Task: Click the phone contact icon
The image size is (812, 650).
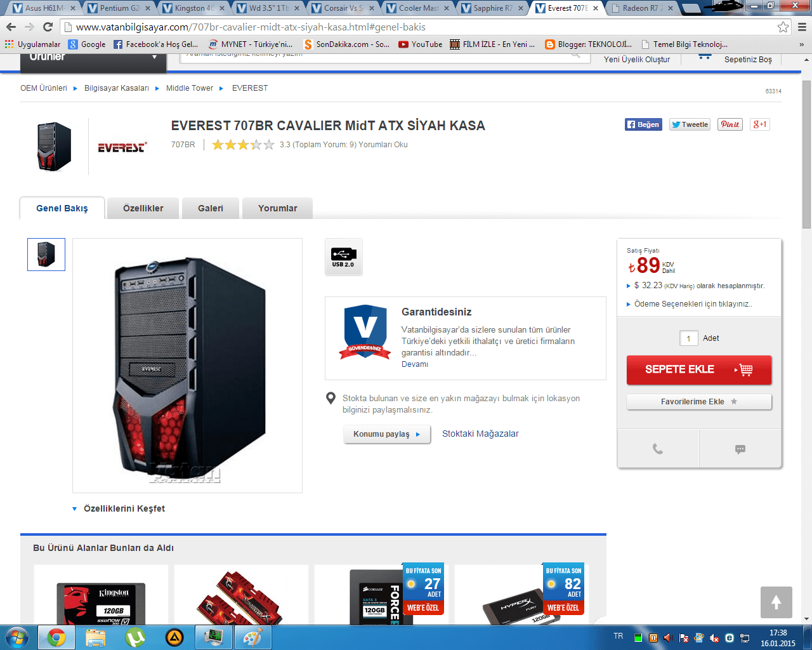Action: coord(658,449)
